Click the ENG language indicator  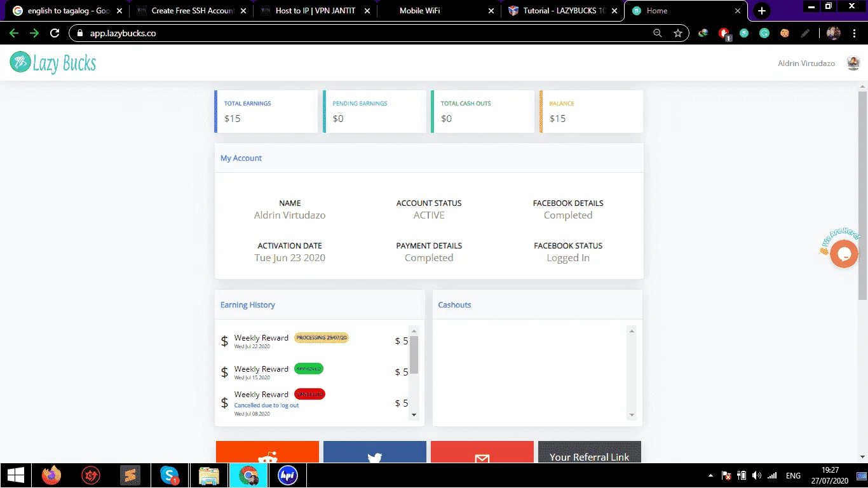pos(793,475)
